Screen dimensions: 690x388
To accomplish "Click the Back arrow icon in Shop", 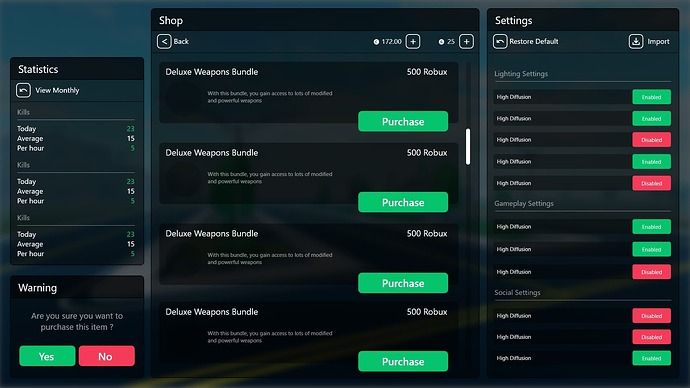I will tap(164, 41).
